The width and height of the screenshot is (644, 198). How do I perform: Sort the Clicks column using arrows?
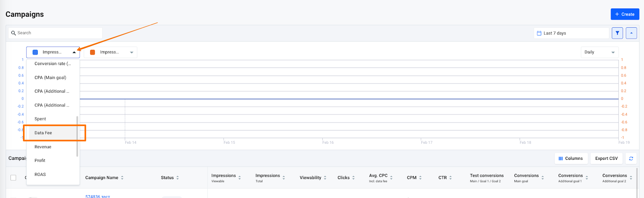pos(353,178)
